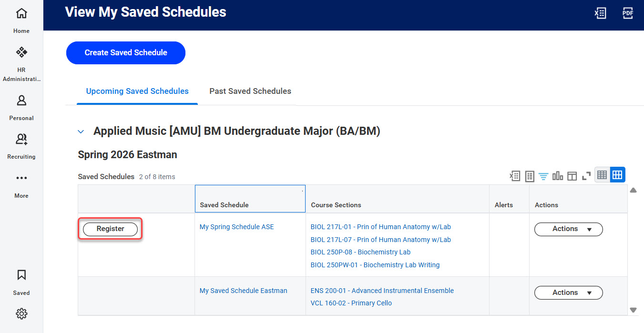Switch to Past Saved Schedules tab

click(250, 91)
